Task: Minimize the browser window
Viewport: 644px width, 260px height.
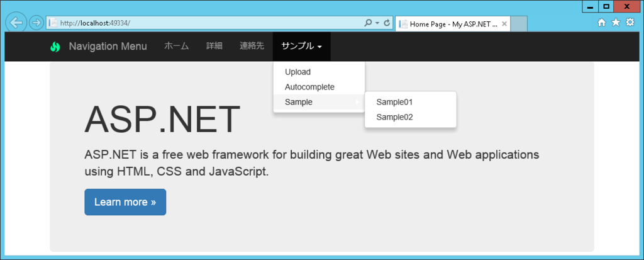Action: pyautogui.click(x=590, y=6)
